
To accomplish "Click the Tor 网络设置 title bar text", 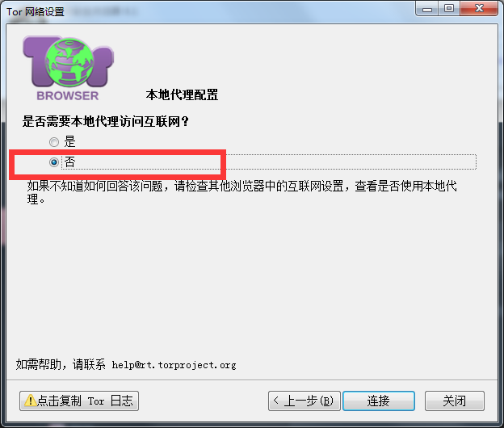I will [36, 12].
